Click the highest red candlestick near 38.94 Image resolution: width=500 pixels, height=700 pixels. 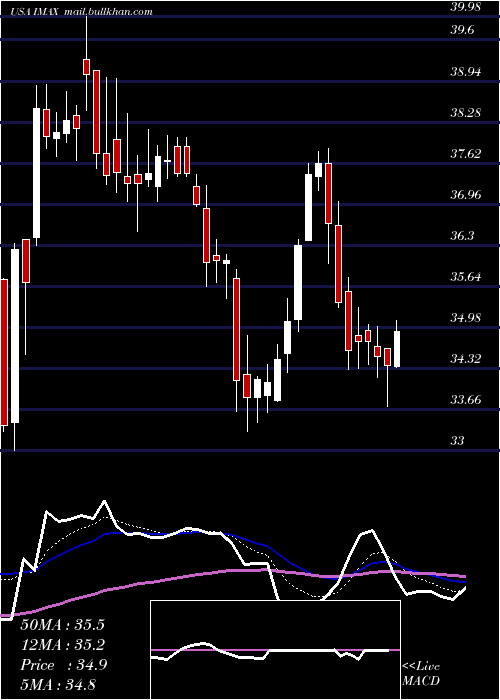[x=86, y=67]
